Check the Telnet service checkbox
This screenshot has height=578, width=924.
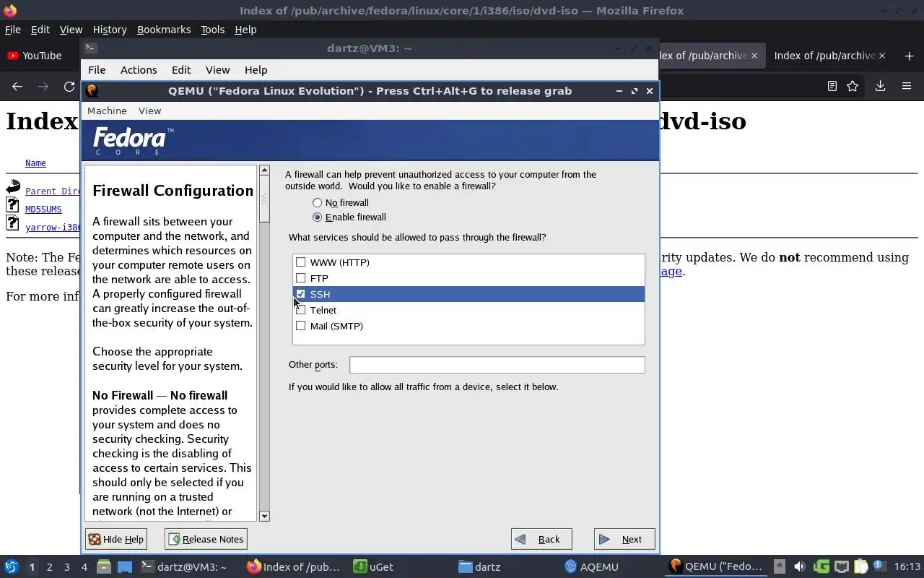[x=301, y=310]
